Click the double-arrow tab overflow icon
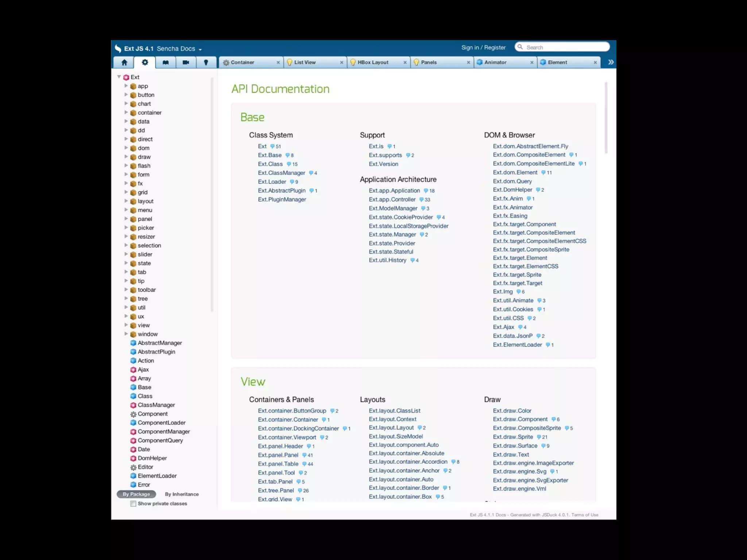Screen dimensions: 747x560 coord(611,62)
